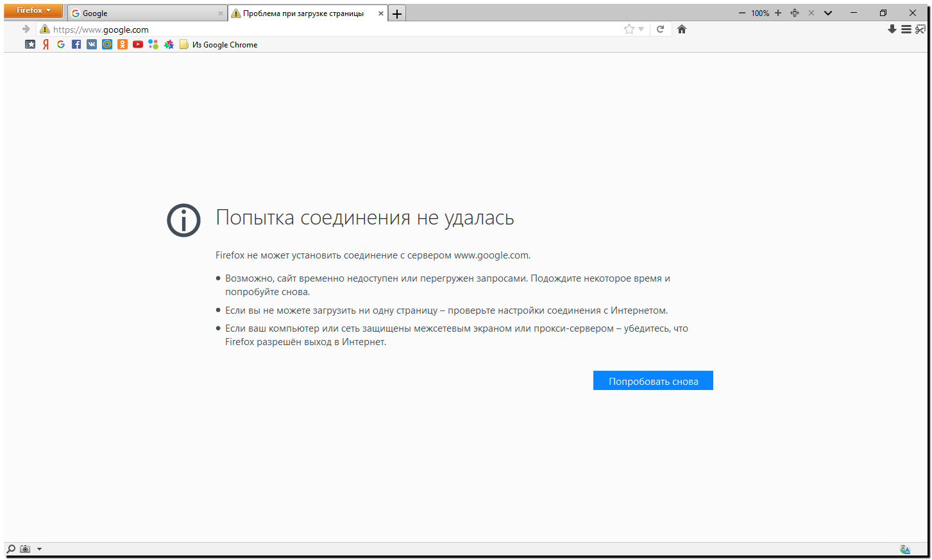Click the camera icon in bottom status bar
Viewport: 932px width, 560px height.
pyautogui.click(x=25, y=549)
